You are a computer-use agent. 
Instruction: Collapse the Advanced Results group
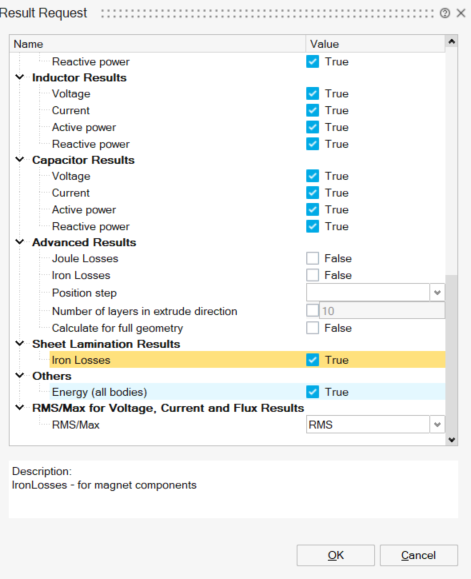coord(20,242)
